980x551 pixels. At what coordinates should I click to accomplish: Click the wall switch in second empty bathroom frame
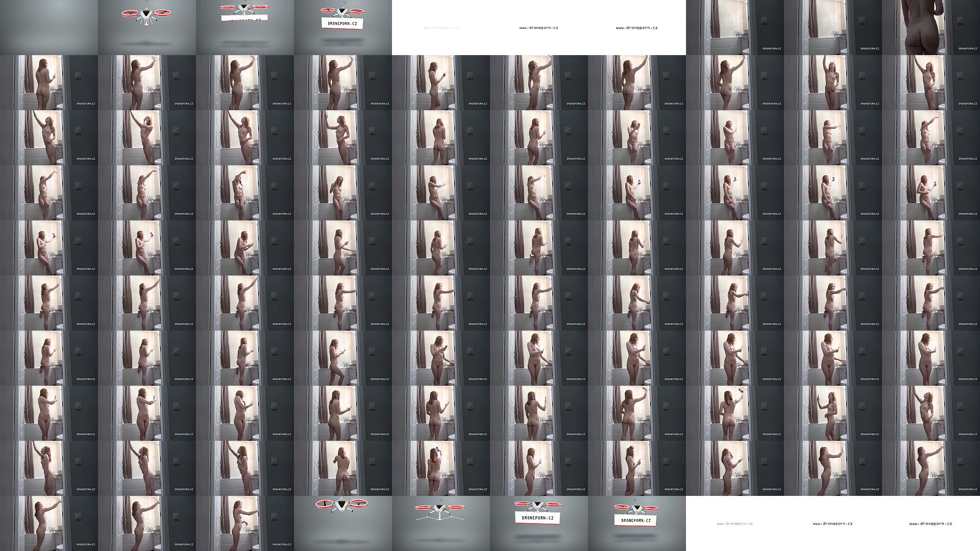(x=862, y=20)
